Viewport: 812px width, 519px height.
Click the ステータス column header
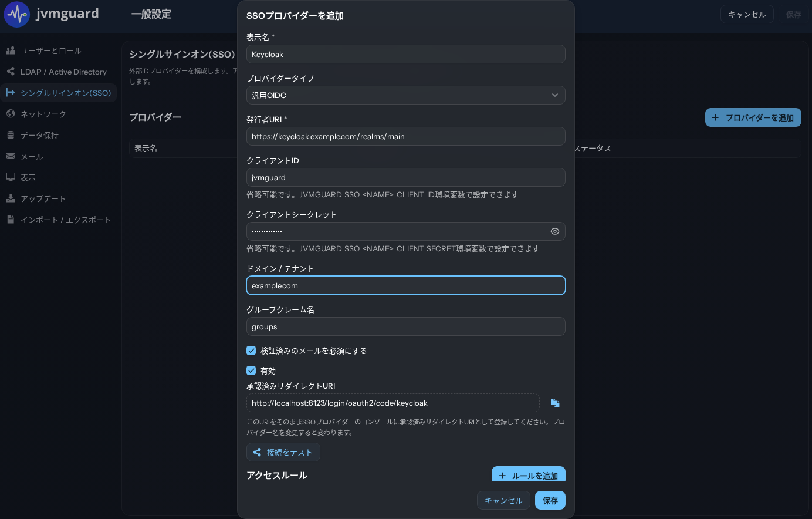pyautogui.click(x=593, y=149)
